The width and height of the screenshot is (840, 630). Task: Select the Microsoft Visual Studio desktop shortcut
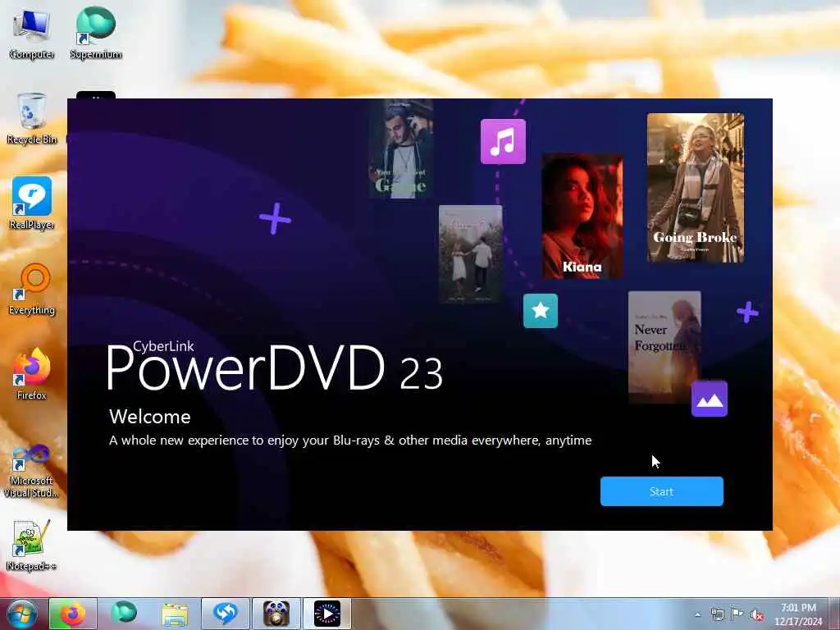32,470
